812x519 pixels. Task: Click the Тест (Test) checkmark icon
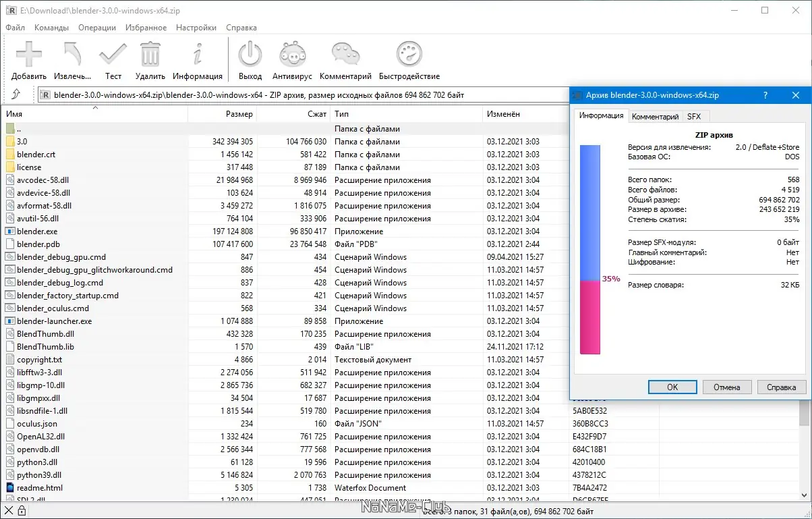[x=113, y=53]
